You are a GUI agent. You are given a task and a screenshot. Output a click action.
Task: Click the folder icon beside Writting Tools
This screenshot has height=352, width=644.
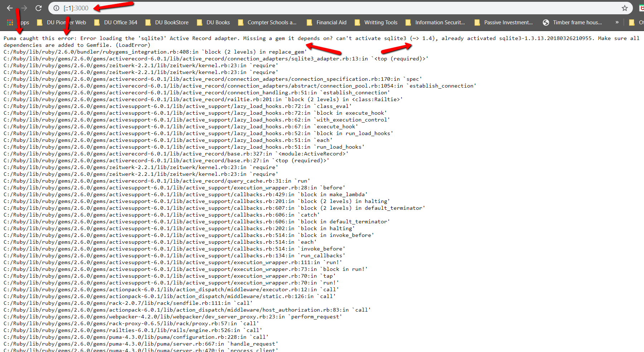(357, 22)
